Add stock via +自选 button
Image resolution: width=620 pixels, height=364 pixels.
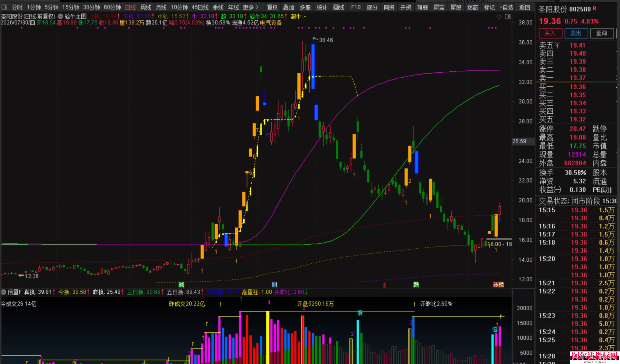coord(507,7)
